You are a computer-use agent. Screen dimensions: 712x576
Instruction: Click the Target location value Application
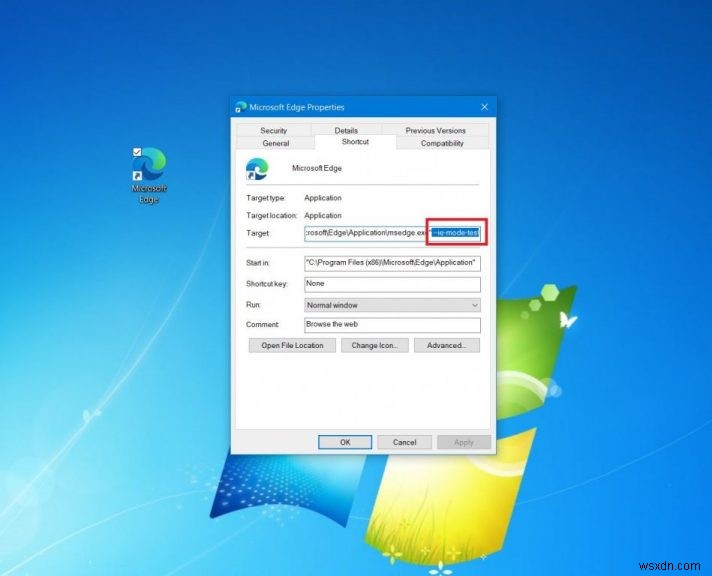(x=322, y=215)
